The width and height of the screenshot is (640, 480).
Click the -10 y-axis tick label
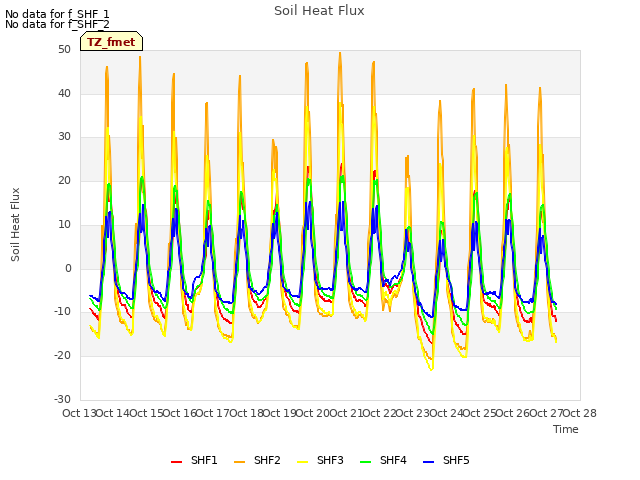(x=62, y=312)
